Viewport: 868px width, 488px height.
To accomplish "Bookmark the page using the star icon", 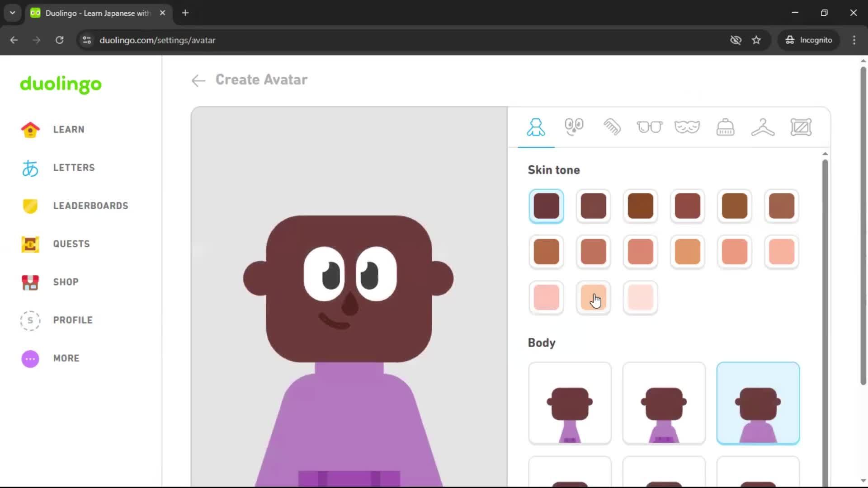I will click(756, 40).
